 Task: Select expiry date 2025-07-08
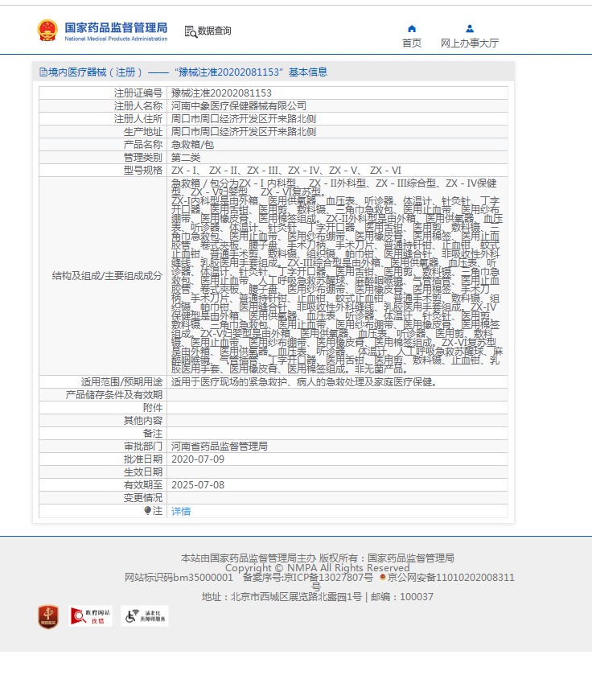click(x=198, y=485)
